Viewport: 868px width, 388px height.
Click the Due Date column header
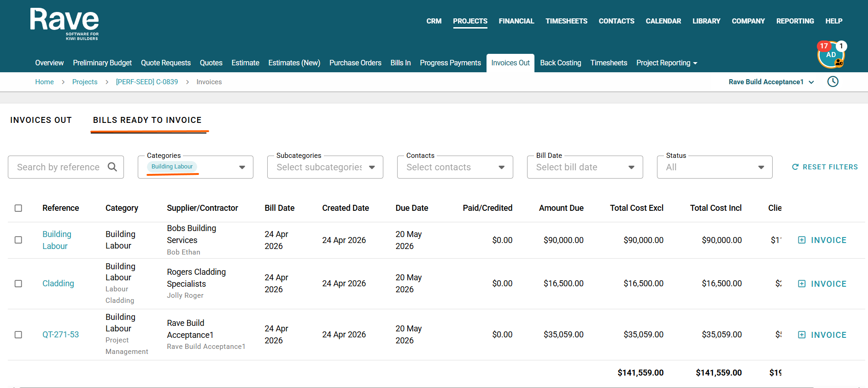412,208
